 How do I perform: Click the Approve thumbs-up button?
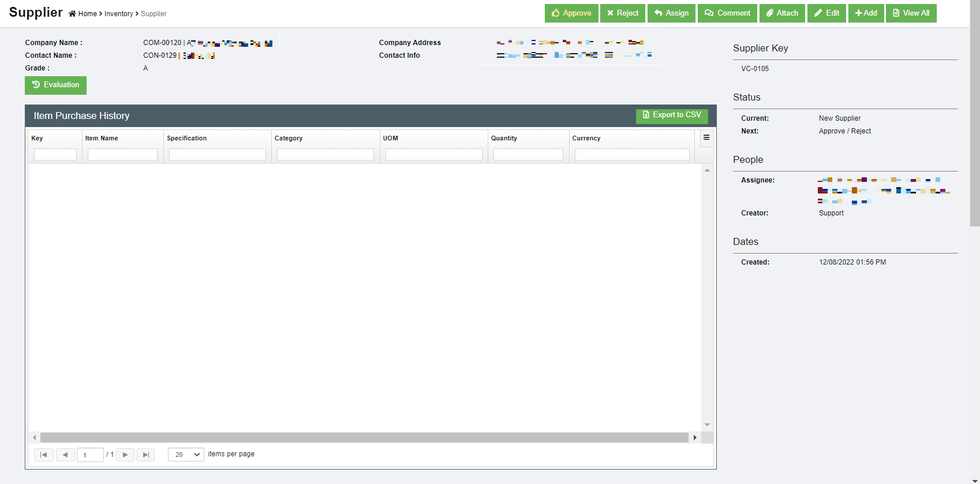tap(571, 13)
